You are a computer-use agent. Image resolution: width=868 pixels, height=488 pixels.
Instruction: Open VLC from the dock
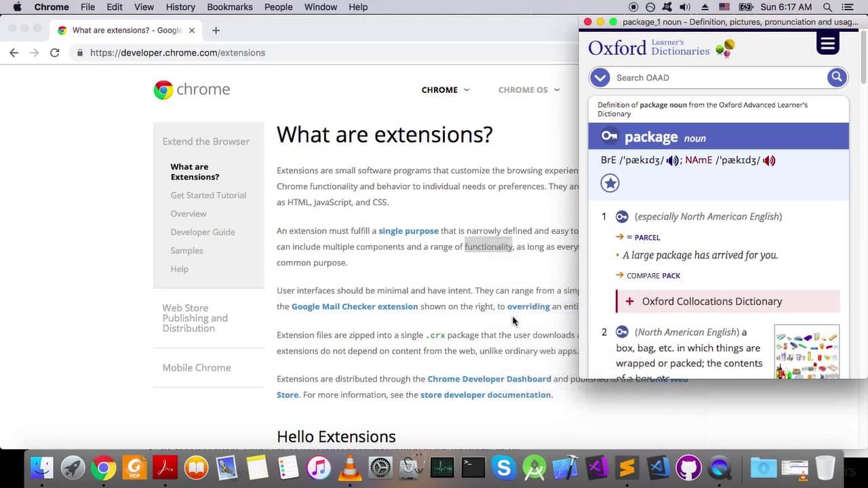[x=350, y=468]
